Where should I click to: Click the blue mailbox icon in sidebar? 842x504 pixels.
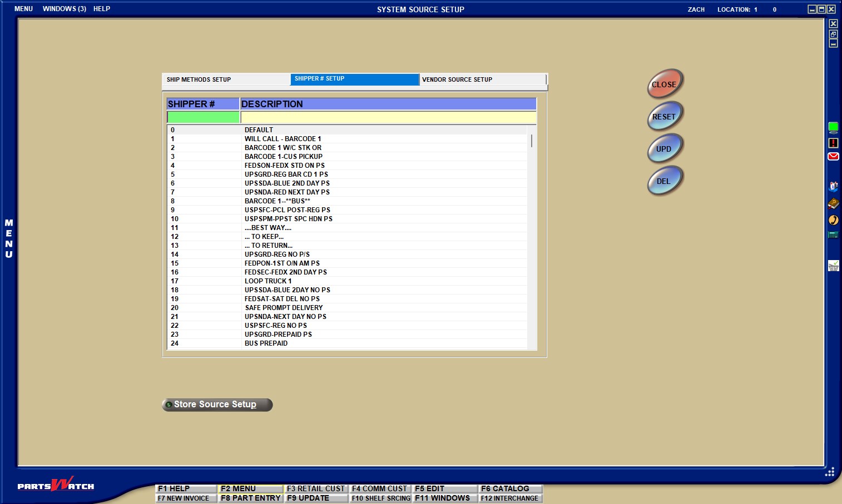coord(833,186)
